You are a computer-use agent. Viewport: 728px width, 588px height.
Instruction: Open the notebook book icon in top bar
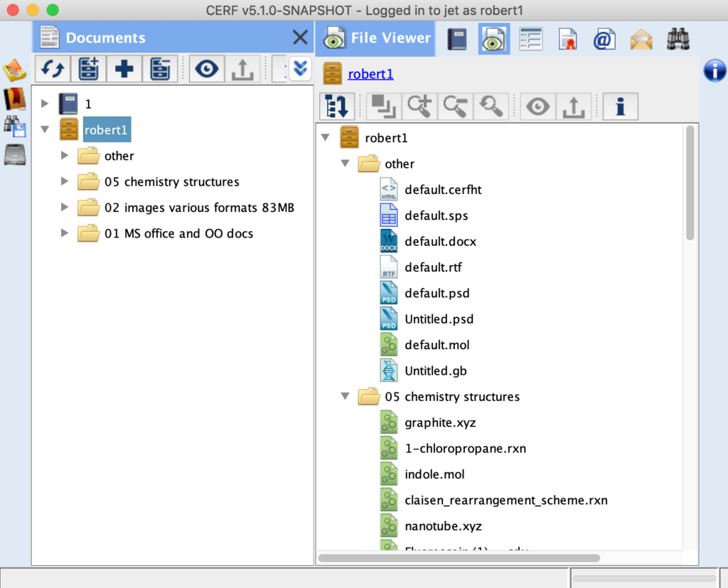pos(456,39)
